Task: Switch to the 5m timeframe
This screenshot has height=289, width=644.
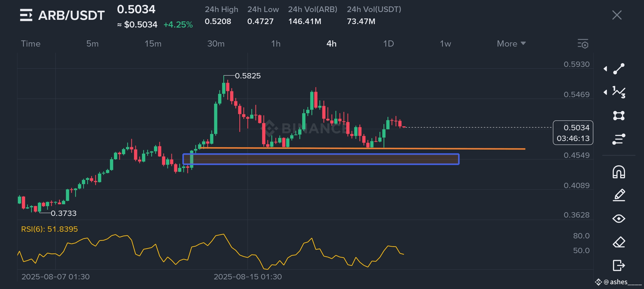Action: (93, 44)
